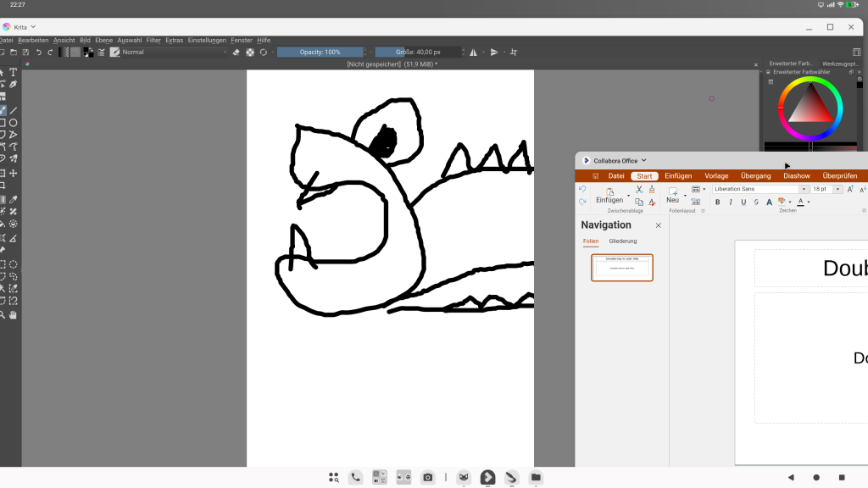Open the Filter menu in Krita
Viewport: 868px width, 488px height.
153,41
